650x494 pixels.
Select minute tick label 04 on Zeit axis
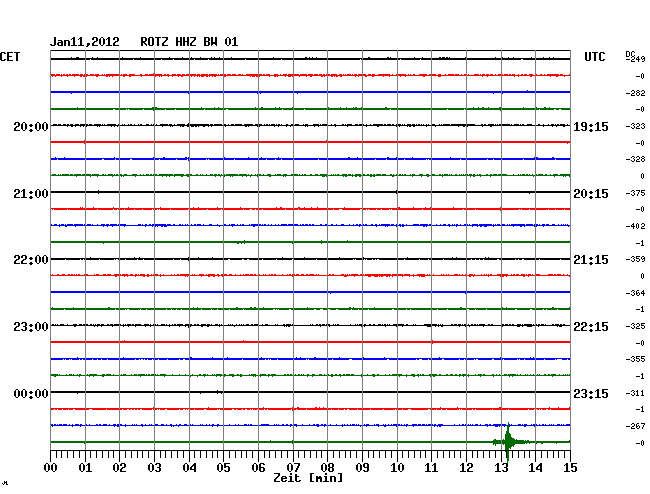(189, 468)
